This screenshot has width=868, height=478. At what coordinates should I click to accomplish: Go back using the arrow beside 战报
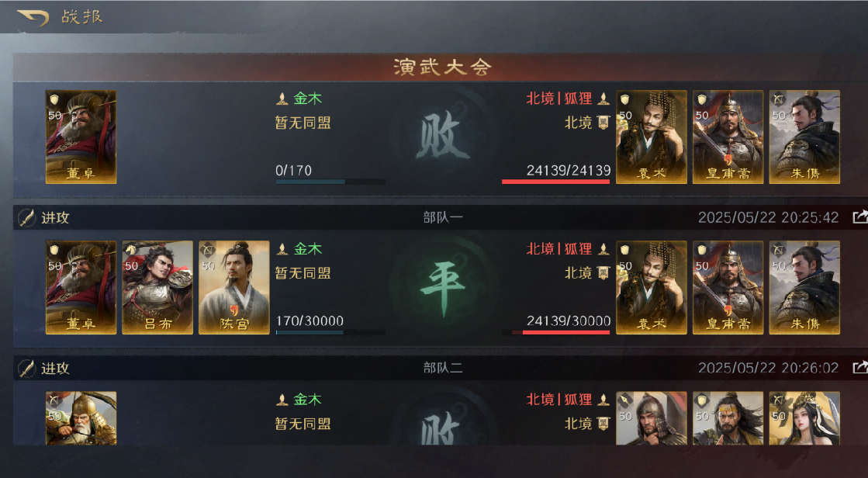tap(33, 17)
